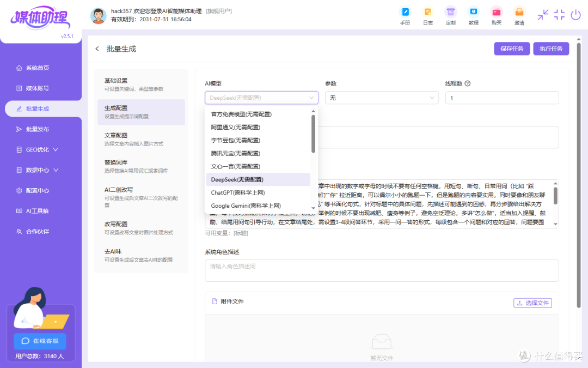The width and height of the screenshot is (588, 368).
Task: Open the 邀请 invite icon
Action: 519,16
